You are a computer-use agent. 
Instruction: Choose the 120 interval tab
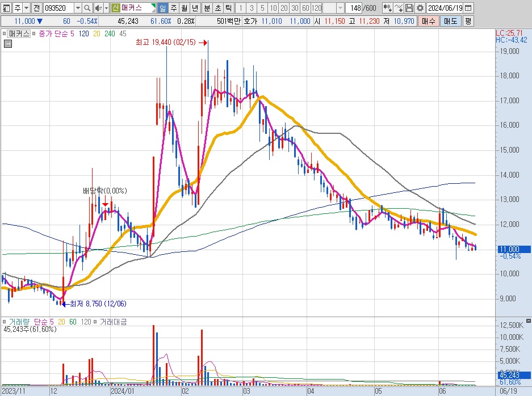point(317,8)
